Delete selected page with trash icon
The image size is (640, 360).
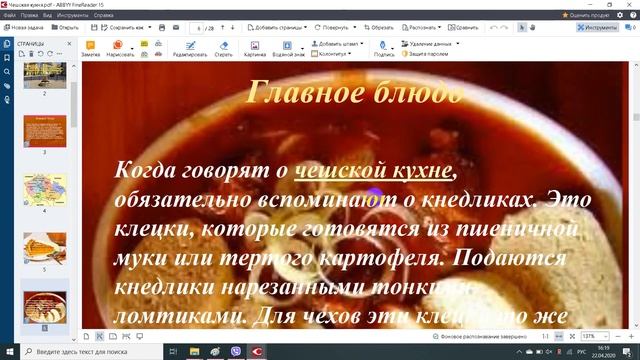tap(31, 54)
